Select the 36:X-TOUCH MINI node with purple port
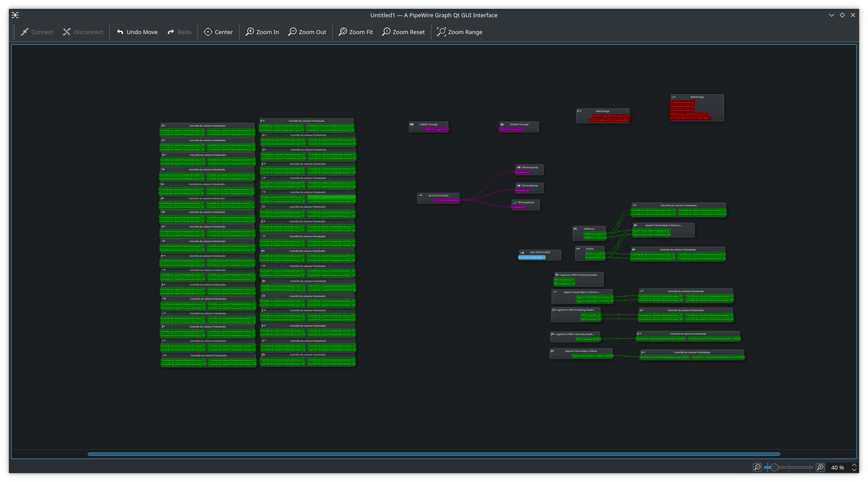The width and height of the screenshot is (868, 482). point(438,196)
